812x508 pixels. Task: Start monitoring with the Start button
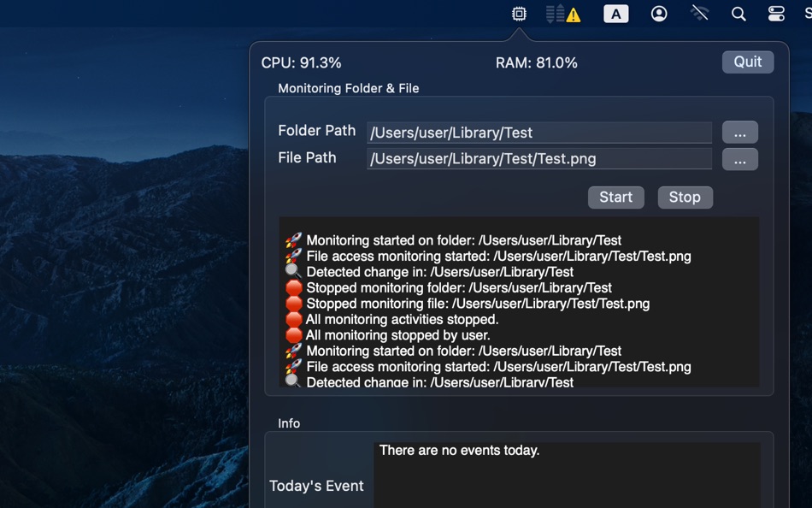615,198
